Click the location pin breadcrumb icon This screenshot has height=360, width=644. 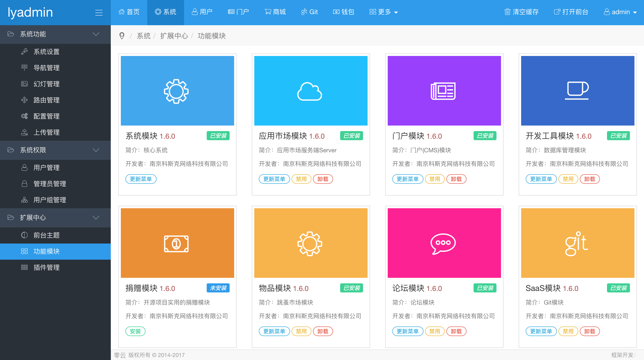pos(122,36)
